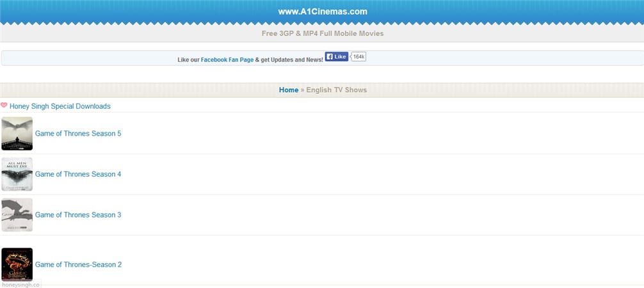644x288 pixels.
Task: Go to Home in breadcrumb
Action: 289,90
